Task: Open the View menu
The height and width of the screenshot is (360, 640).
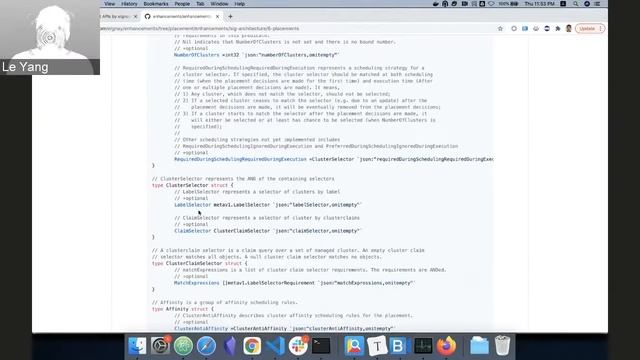Action: coord(109,4)
